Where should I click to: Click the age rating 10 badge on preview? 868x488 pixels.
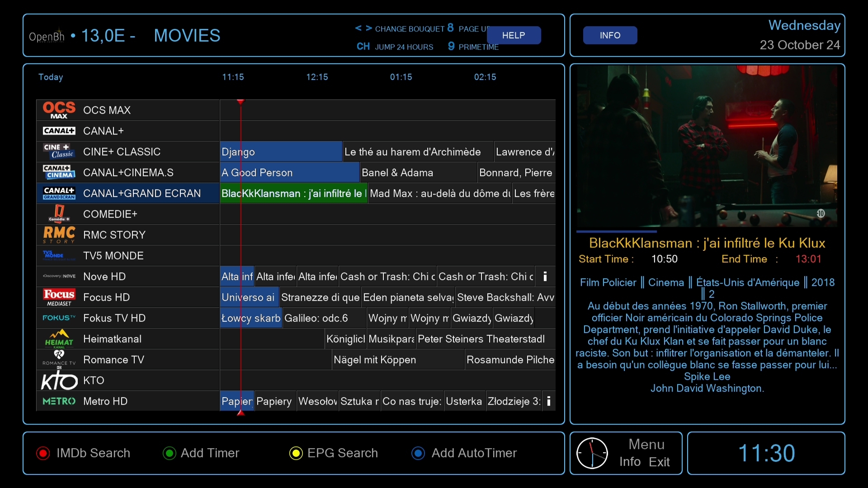[x=821, y=213]
